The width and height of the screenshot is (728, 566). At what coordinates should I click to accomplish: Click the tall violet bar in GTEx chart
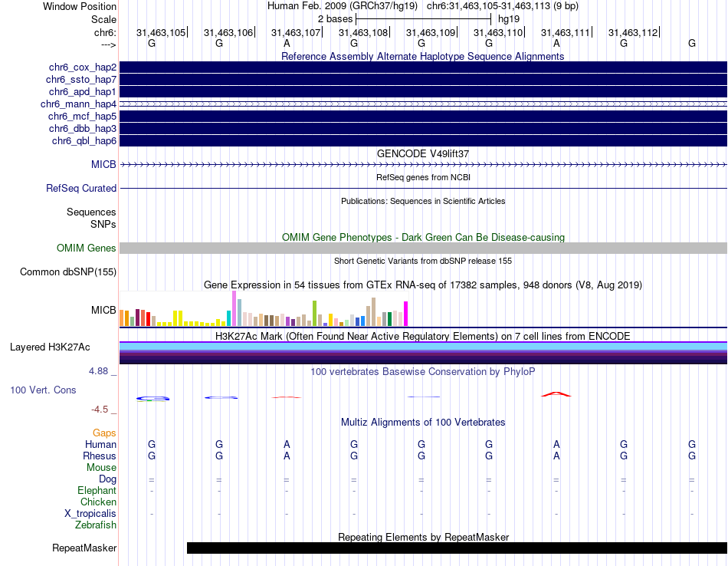234,308
